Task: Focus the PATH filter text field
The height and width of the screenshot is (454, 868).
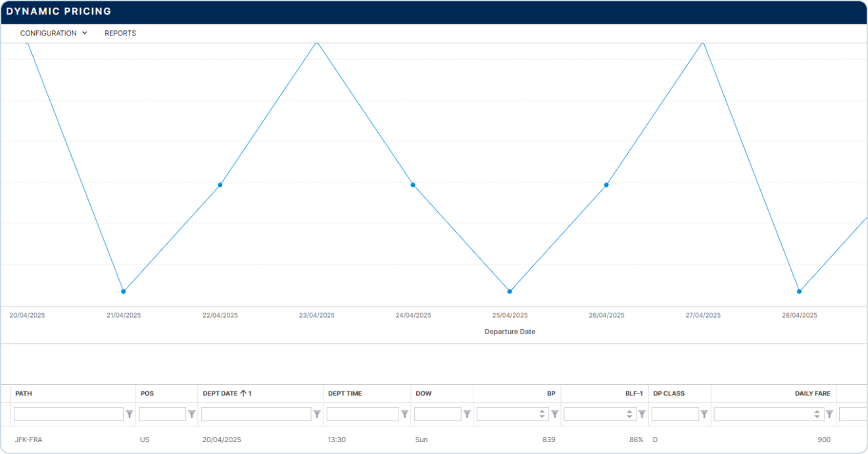Action: [68, 415]
